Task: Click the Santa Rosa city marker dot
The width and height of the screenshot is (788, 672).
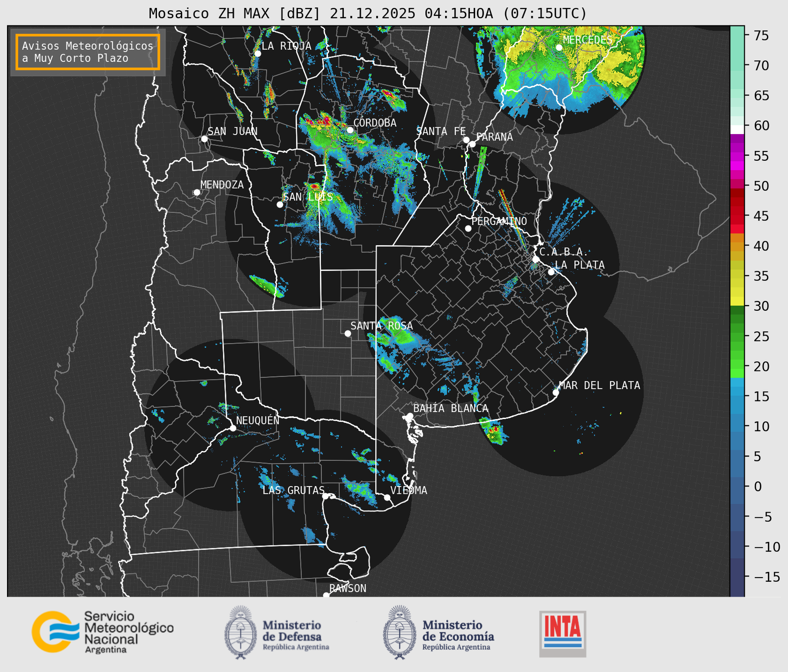Action: [x=348, y=333]
